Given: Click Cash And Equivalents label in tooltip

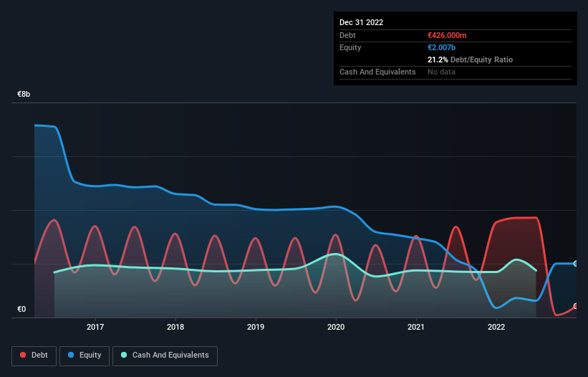Looking at the screenshot, I should tap(377, 72).
